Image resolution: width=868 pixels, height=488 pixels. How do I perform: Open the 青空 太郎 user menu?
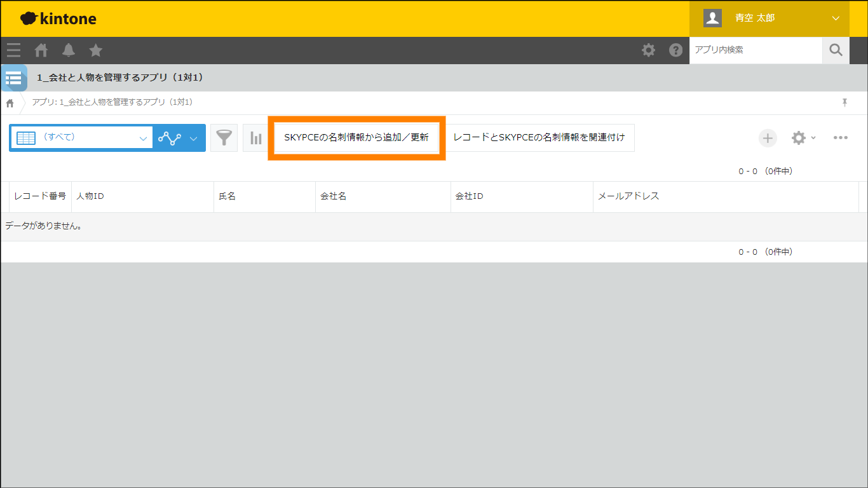(769, 18)
